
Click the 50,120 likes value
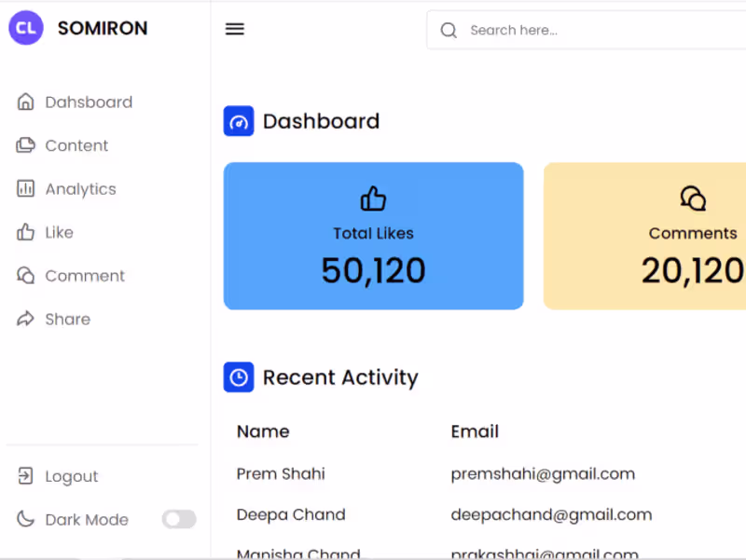(374, 270)
